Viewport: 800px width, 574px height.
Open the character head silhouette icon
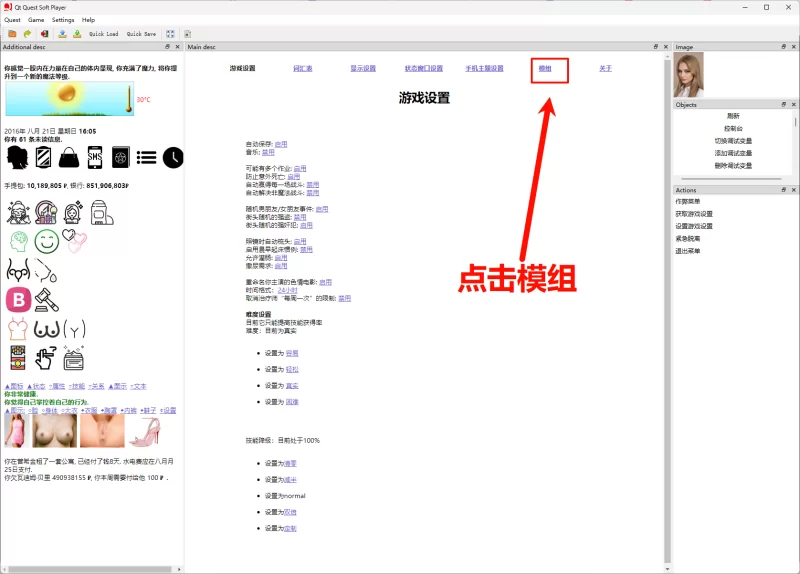coord(17,157)
